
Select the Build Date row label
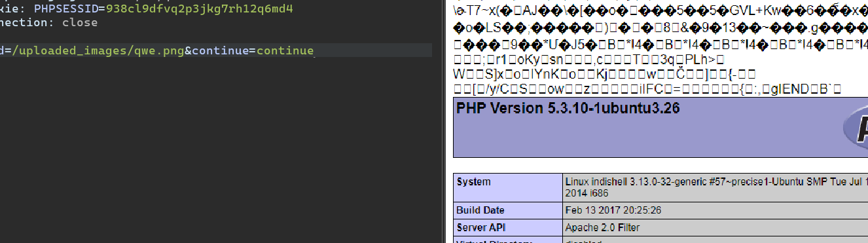(508, 210)
